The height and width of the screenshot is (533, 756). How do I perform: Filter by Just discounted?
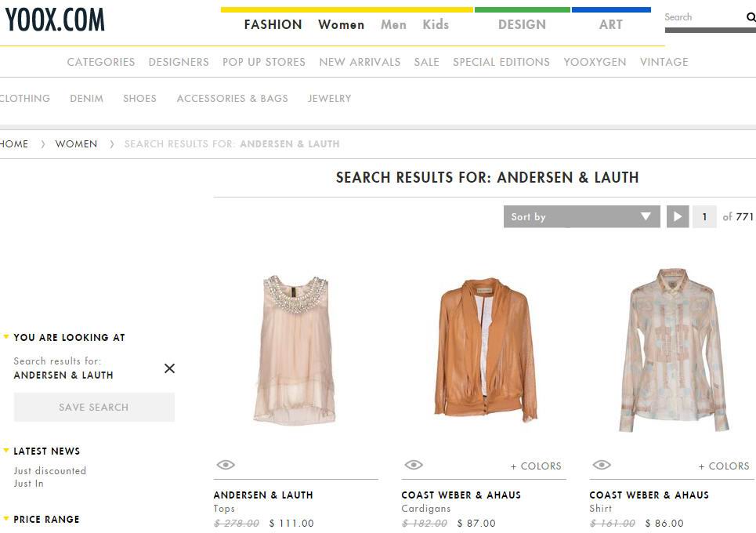(x=49, y=471)
